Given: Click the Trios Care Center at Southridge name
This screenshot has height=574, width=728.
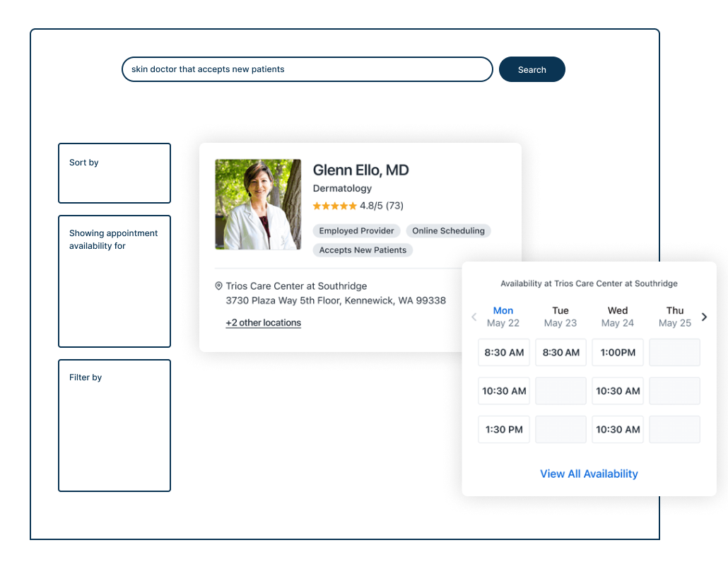Looking at the screenshot, I should 296,286.
